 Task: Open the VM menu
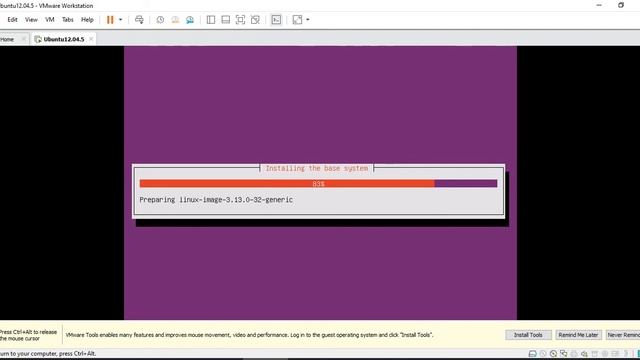point(50,20)
